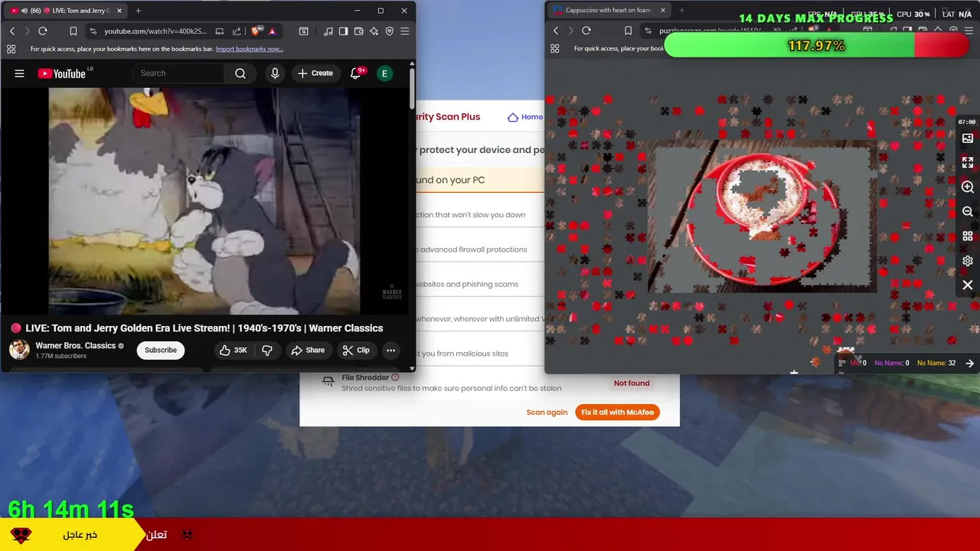Open the share icon in YouTube address bar
The width and height of the screenshot is (980, 551).
(237, 31)
